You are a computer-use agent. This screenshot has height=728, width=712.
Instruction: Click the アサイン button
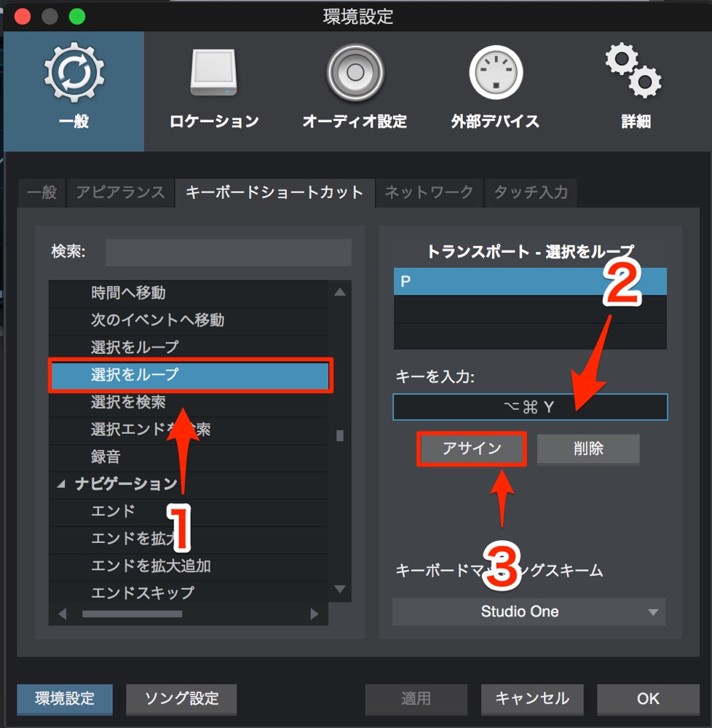click(x=472, y=448)
